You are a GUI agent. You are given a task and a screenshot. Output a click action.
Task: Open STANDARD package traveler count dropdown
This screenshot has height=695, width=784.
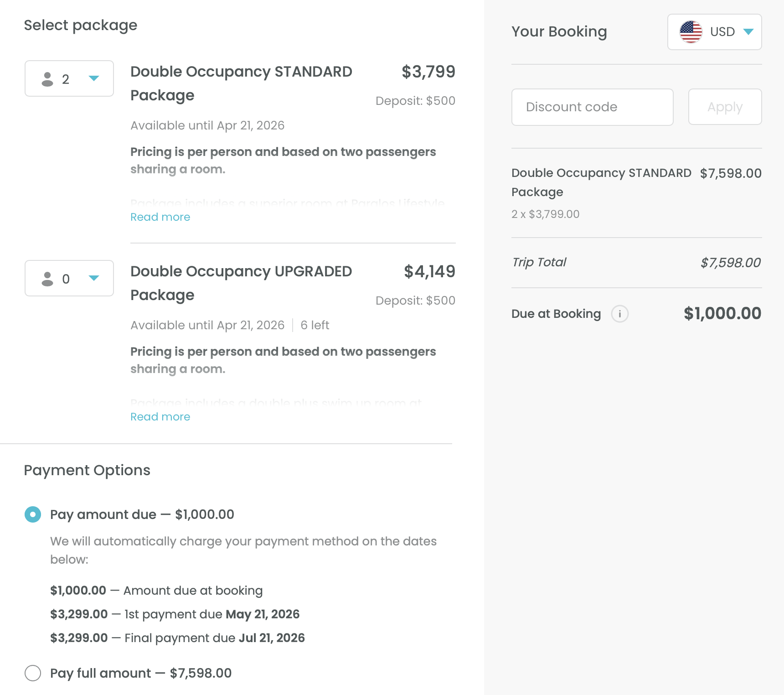pyautogui.click(x=69, y=78)
